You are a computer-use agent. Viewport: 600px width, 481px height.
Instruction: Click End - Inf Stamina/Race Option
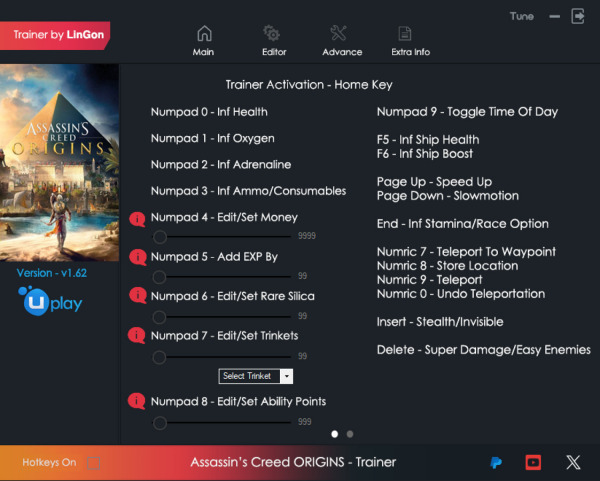pos(463,224)
